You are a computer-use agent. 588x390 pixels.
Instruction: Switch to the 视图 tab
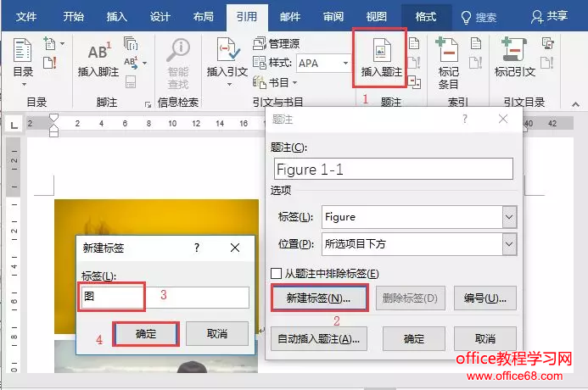tap(376, 17)
